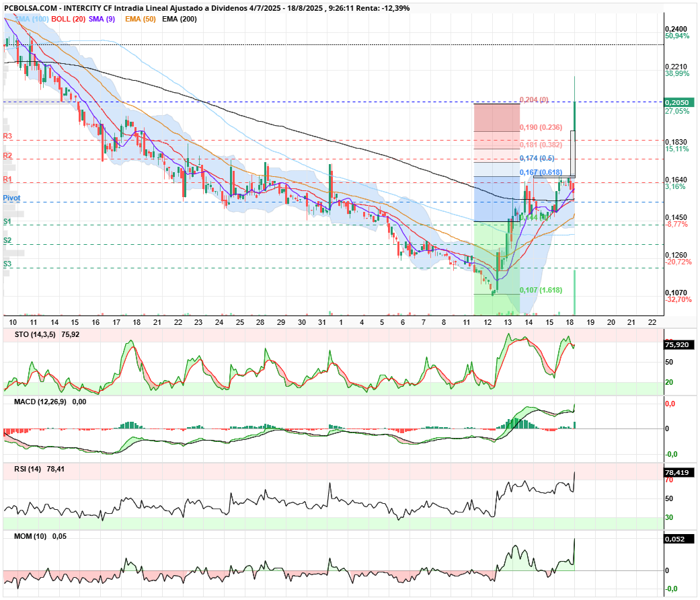Click the -20,72% percentage axis label
Viewport: 700px width, 600px height.
678,262
